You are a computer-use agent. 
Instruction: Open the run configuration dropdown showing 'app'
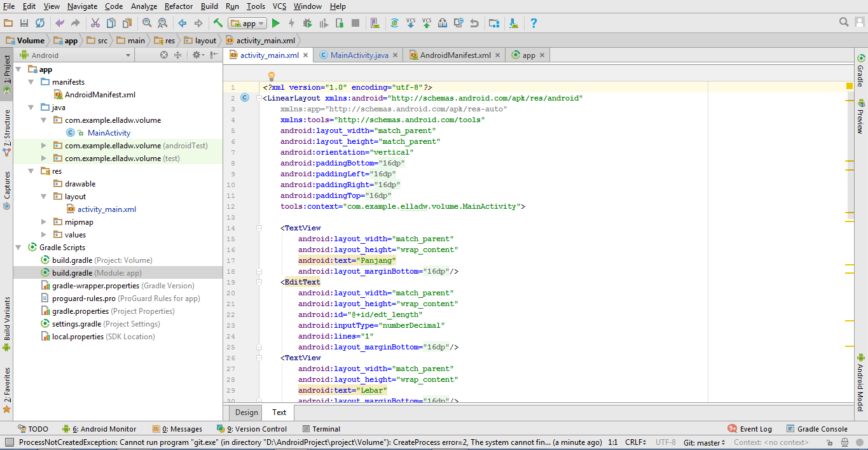click(247, 23)
